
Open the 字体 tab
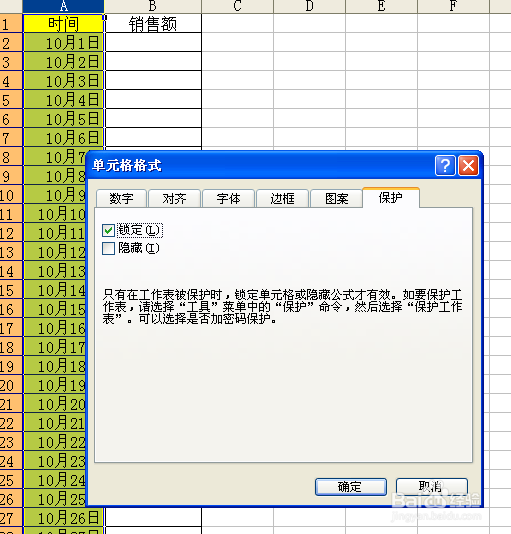tap(229, 199)
